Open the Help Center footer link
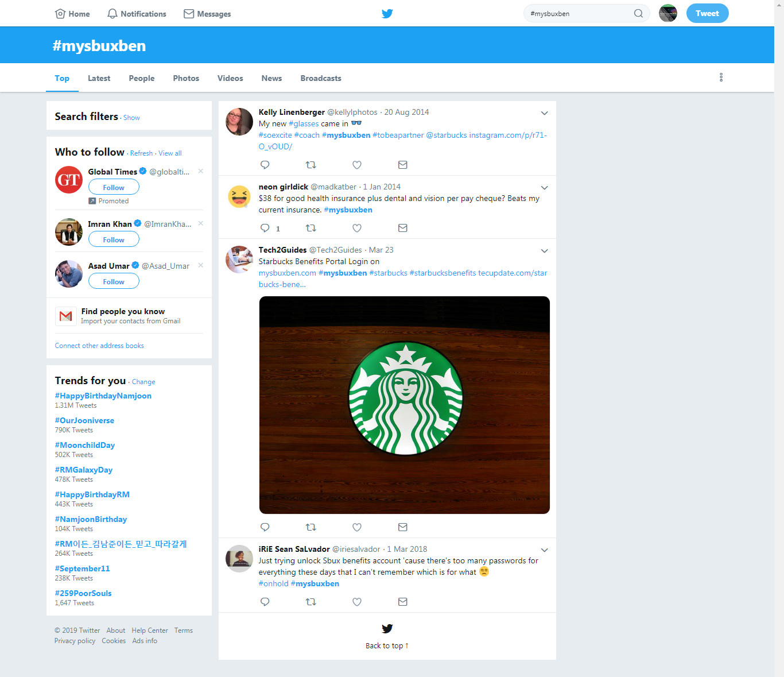Screen dimensions: 784x677 pos(150,630)
